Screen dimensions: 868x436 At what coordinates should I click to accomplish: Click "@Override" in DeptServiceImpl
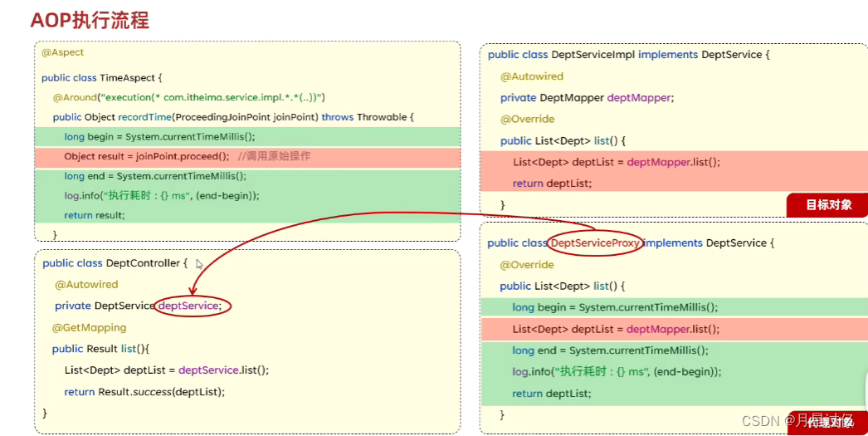pos(528,119)
